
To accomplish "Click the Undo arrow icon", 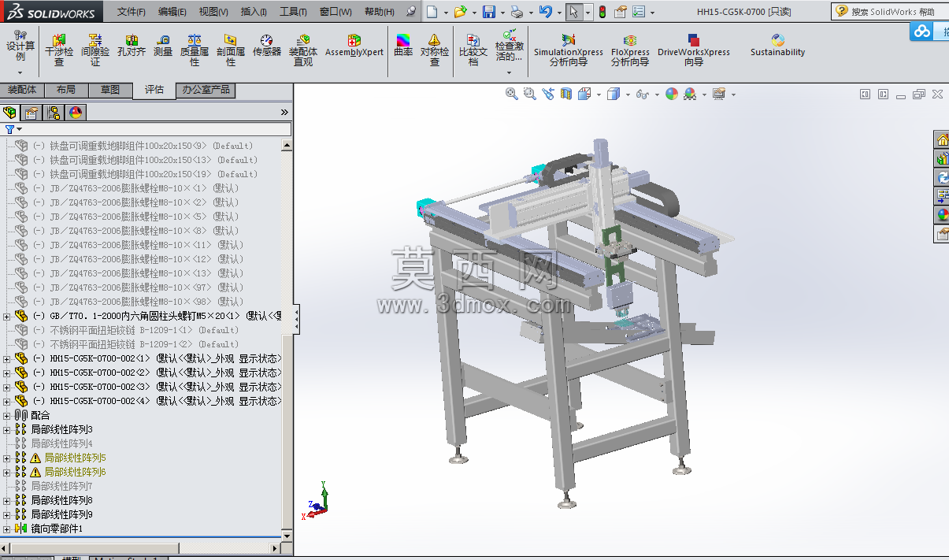I will (545, 12).
